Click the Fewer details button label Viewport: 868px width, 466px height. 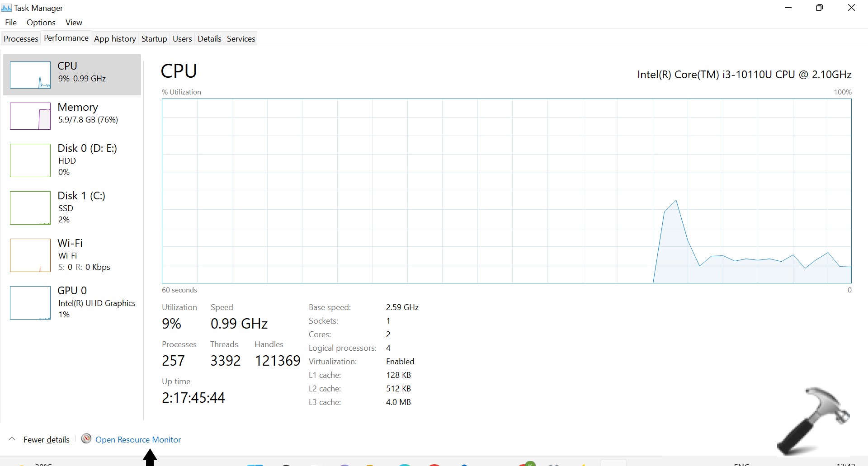point(47,440)
